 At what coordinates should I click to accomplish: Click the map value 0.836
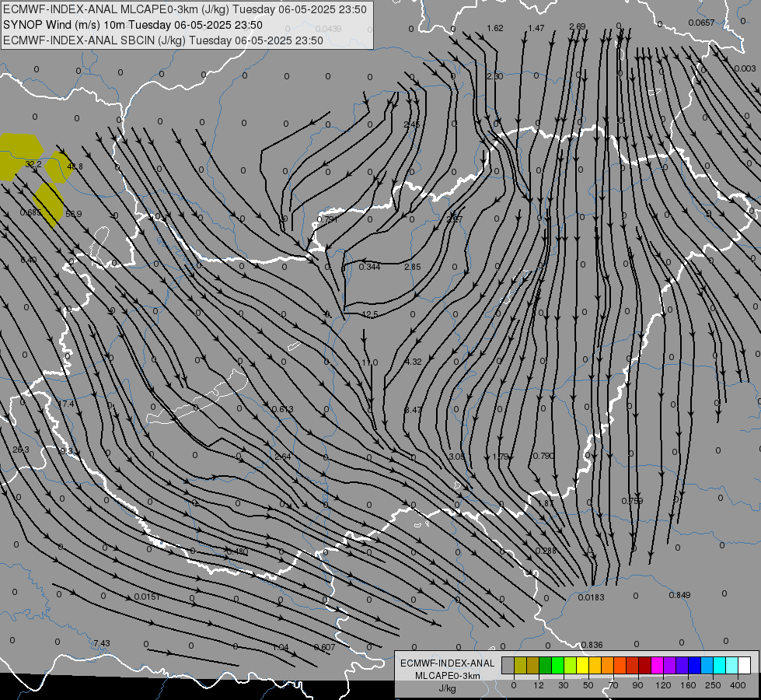(x=592, y=645)
